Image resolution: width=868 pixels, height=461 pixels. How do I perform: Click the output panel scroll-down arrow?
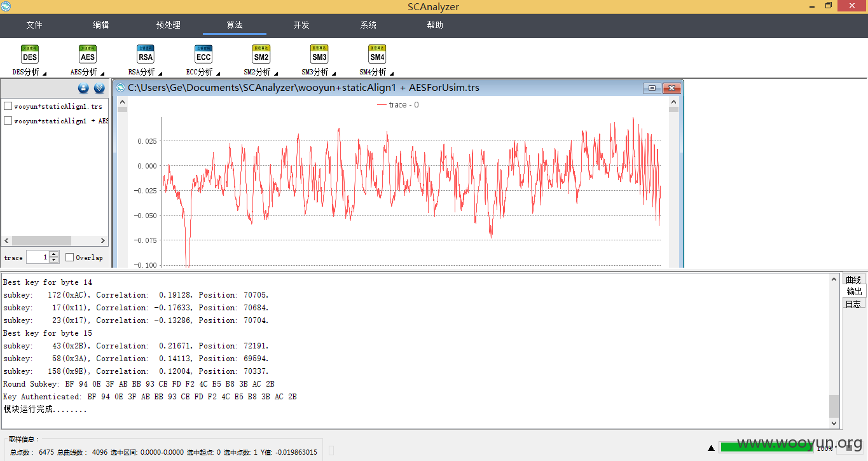(834, 423)
